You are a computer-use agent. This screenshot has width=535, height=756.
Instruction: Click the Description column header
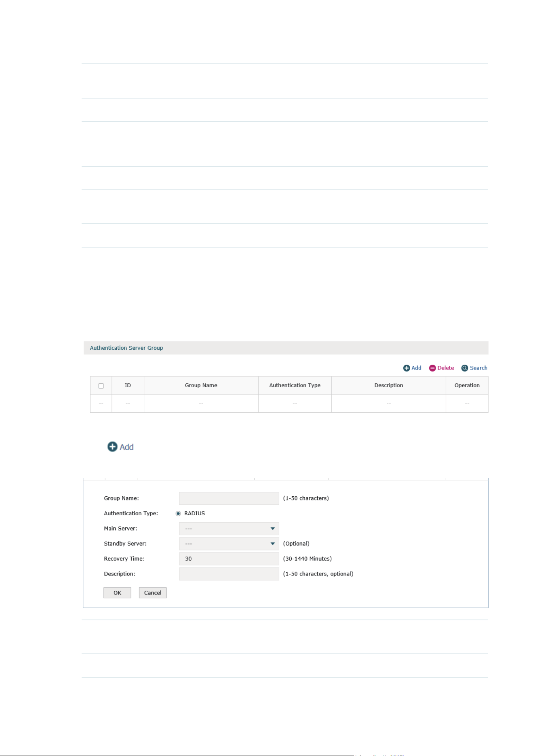tap(389, 385)
